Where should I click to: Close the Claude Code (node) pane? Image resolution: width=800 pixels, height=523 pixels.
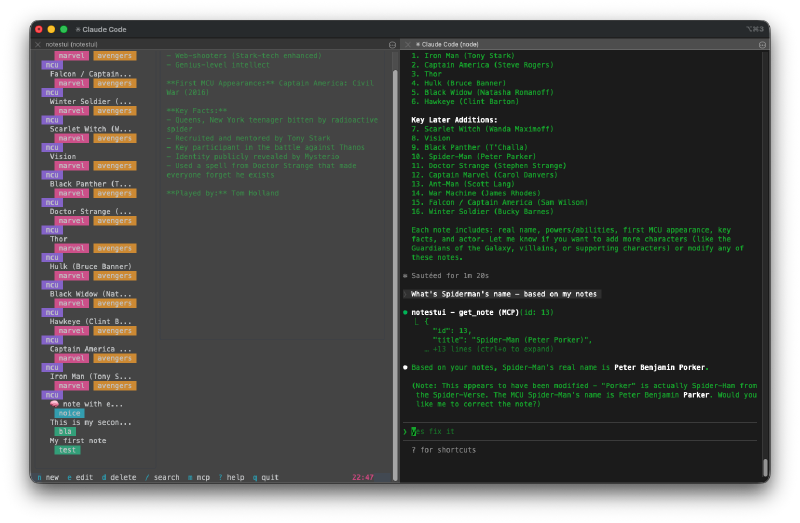[408, 44]
